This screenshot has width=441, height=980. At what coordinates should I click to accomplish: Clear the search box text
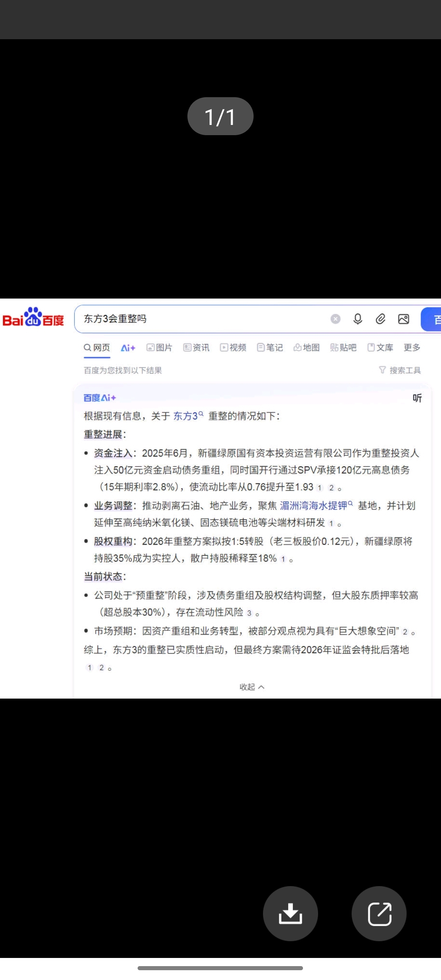pyautogui.click(x=336, y=319)
